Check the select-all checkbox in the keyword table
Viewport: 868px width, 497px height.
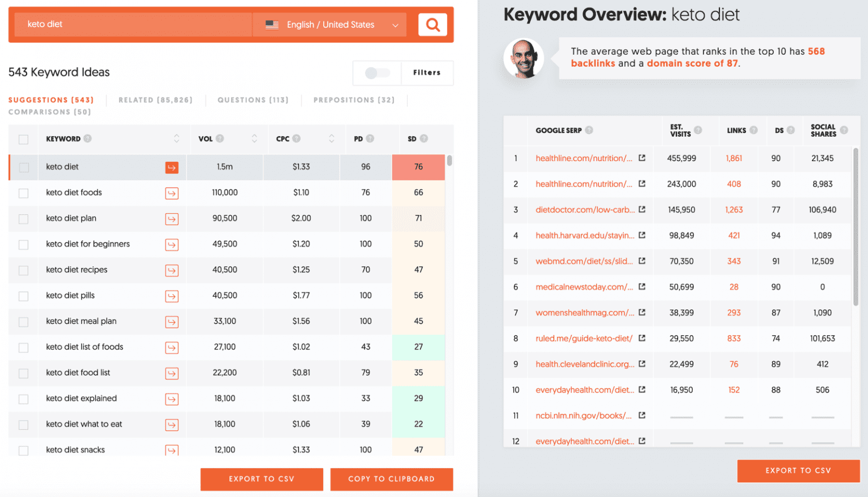point(23,139)
